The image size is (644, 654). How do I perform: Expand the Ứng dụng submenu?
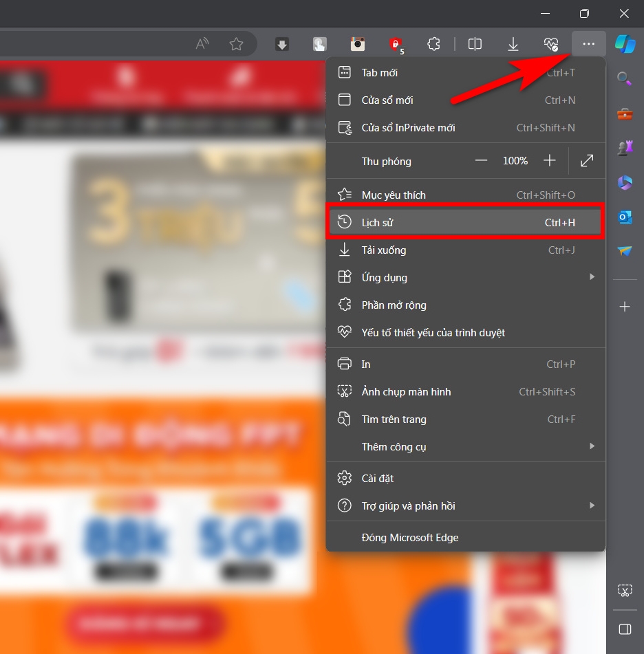click(464, 278)
